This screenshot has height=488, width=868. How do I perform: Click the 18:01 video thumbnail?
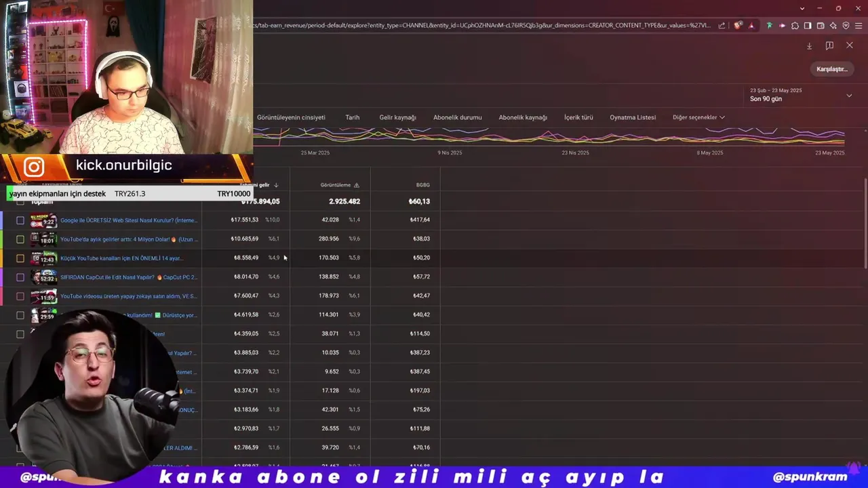coord(43,239)
